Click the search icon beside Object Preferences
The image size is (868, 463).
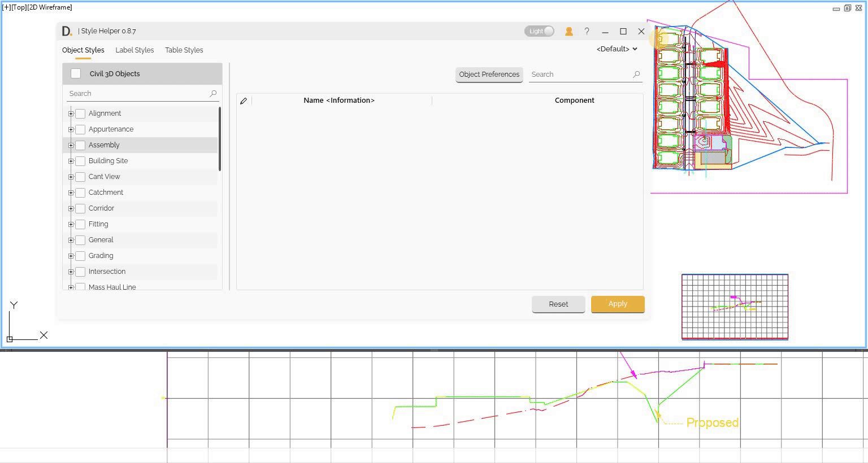(x=636, y=74)
